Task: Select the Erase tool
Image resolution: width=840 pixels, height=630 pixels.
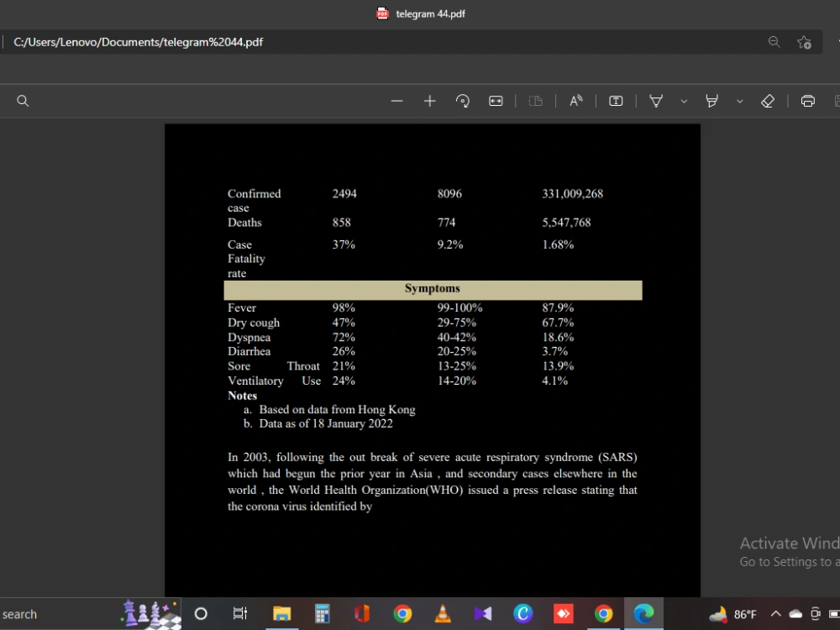Action: (x=768, y=101)
